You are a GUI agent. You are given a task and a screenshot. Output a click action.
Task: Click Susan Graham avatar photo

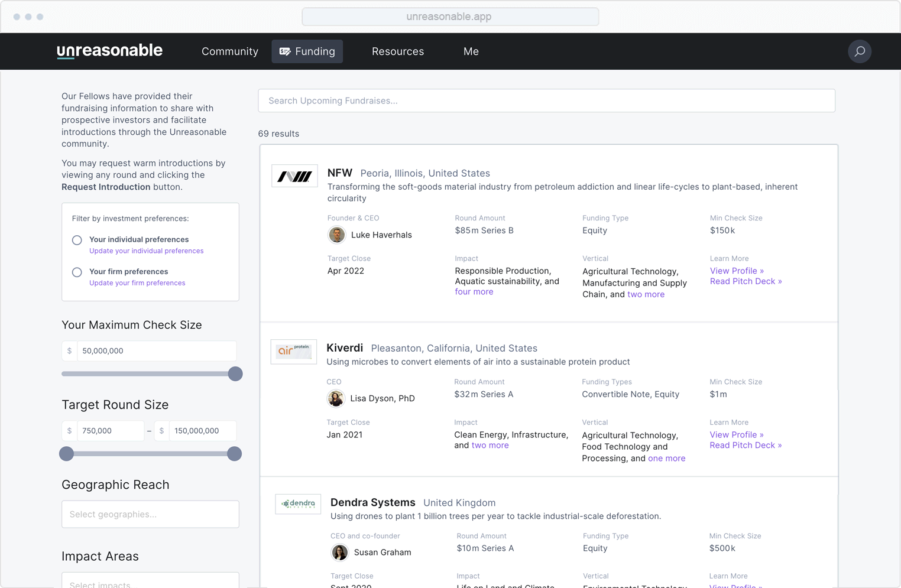pyautogui.click(x=339, y=553)
